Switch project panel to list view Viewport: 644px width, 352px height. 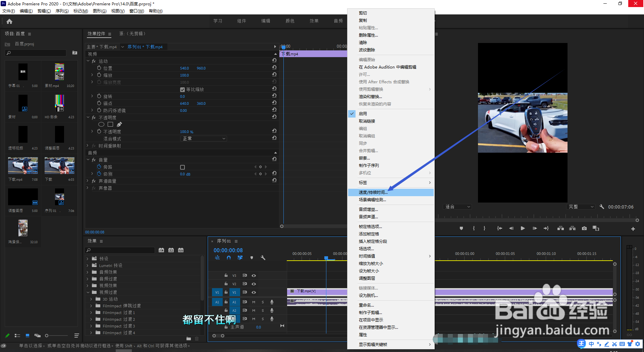(x=17, y=336)
